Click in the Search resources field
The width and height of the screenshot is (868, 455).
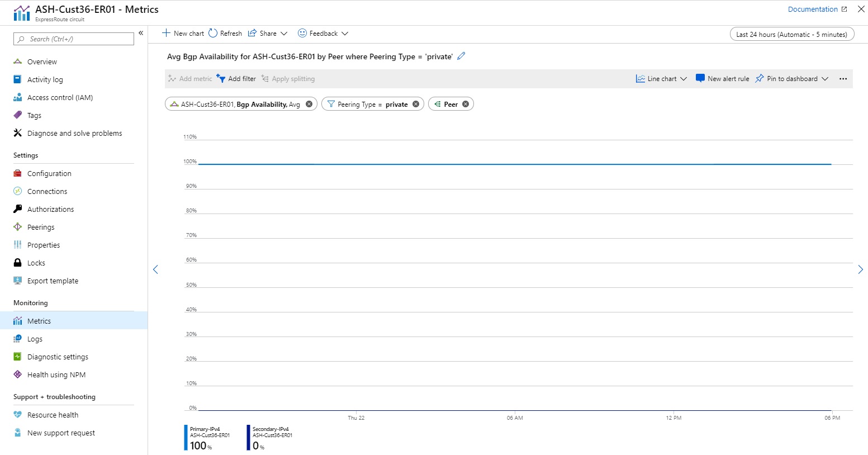tap(73, 39)
